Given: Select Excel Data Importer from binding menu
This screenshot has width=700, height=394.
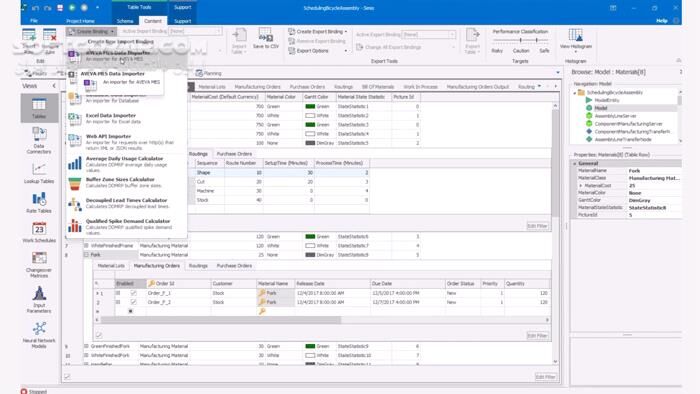Looking at the screenshot, I should point(126,118).
